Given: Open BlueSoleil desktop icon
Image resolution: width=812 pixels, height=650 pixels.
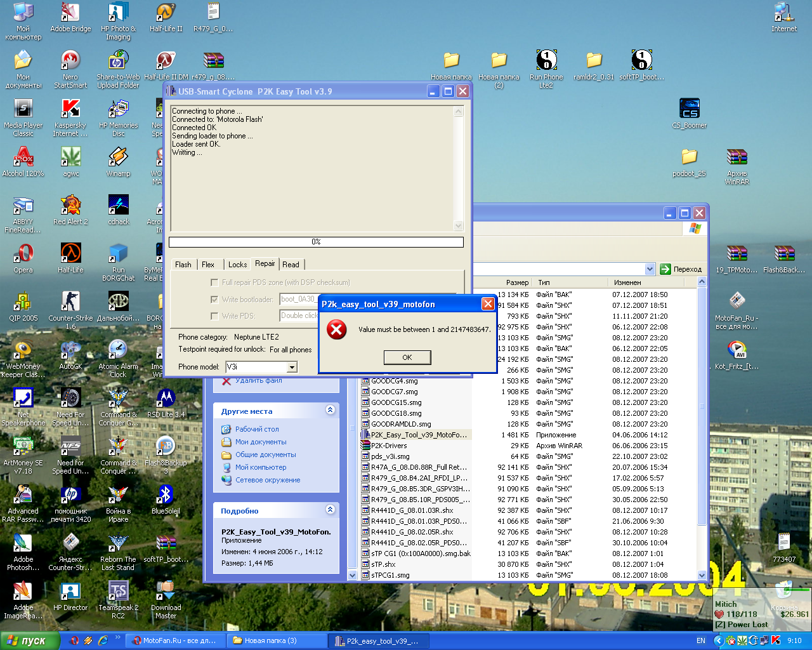Looking at the screenshot, I should (166, 500).
